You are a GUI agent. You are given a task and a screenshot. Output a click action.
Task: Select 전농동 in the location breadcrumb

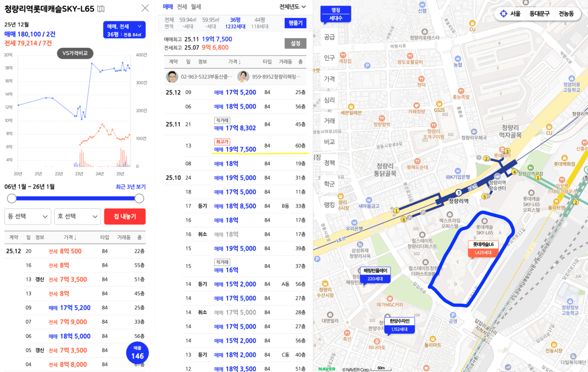tap(566, 14)
